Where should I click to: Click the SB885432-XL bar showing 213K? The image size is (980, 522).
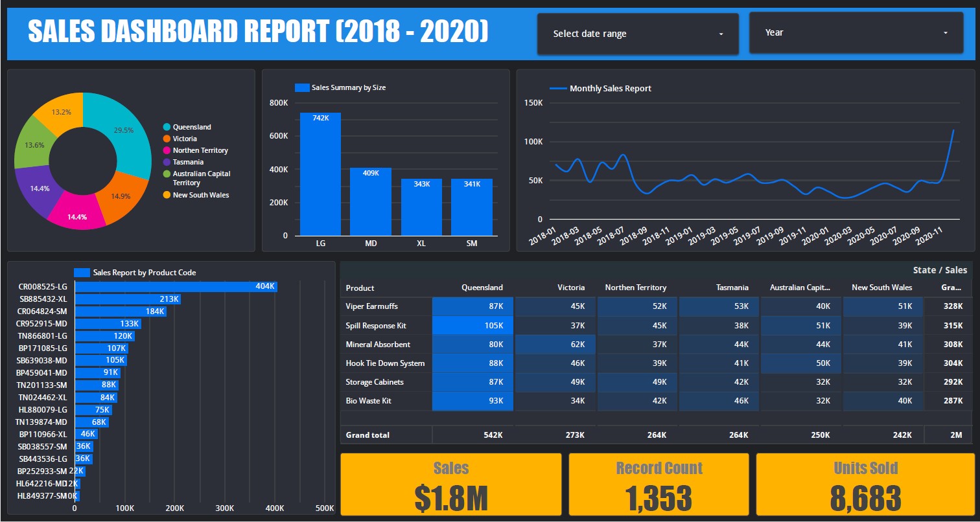pyautogui.click(x=128, y=299)
